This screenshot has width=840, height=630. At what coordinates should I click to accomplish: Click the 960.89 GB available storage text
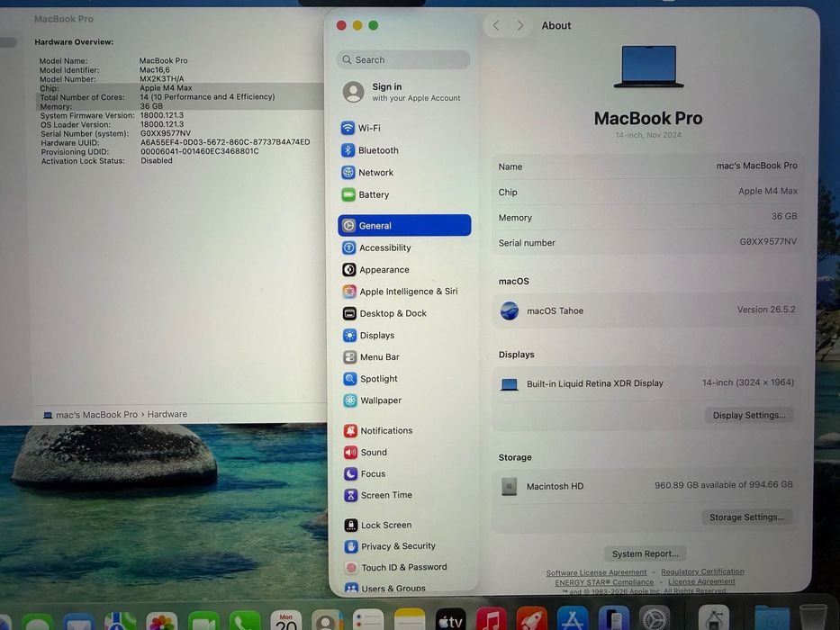coord(723,485)
